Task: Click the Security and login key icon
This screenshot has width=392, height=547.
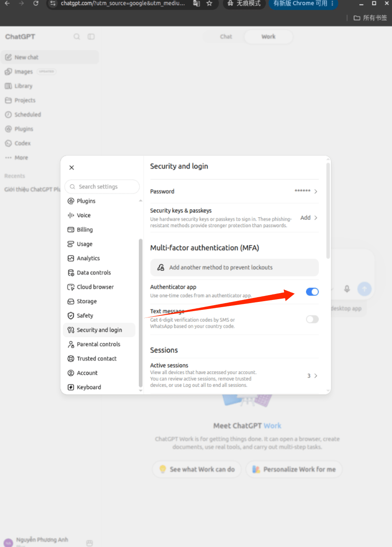Action: click(71, 330)
